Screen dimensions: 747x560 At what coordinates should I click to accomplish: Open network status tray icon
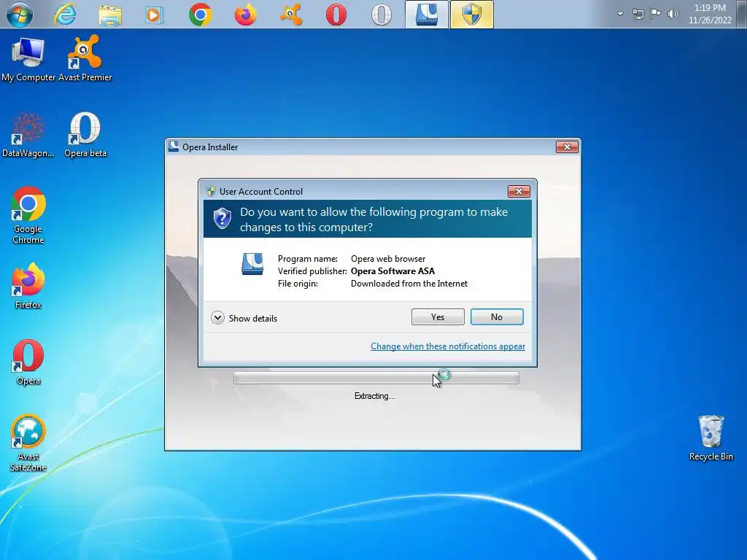pyautogui.click(x=638, y=14)
